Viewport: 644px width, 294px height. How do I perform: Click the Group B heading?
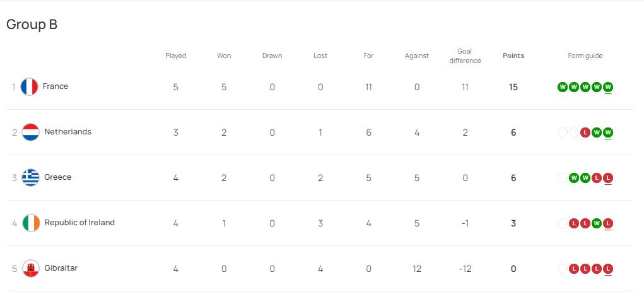click(32, 25)
